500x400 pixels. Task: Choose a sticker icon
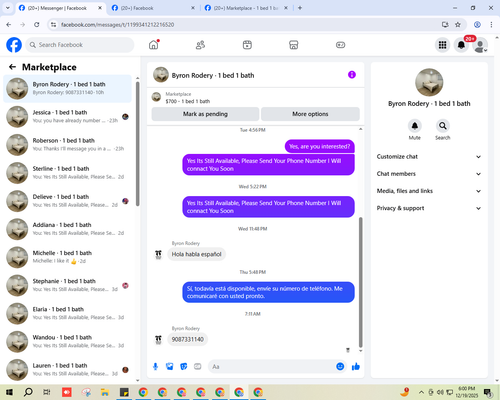pyautogui.click(x=184, y=367)
